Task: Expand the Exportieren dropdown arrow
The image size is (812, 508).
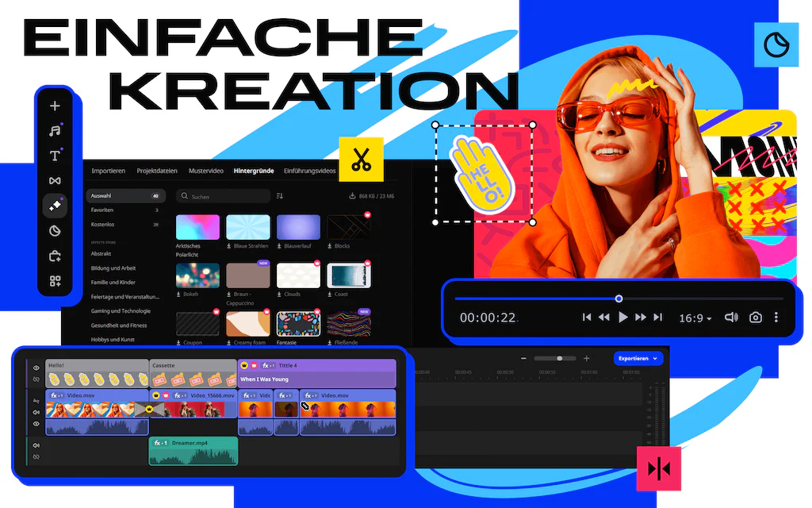Action: pyautogui.click(x=655, y=358)
